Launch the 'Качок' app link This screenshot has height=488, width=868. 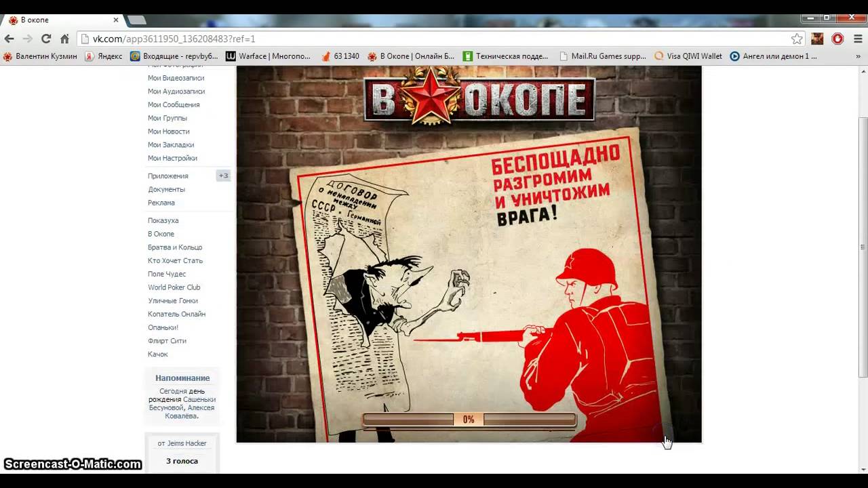tap(157, 354)
